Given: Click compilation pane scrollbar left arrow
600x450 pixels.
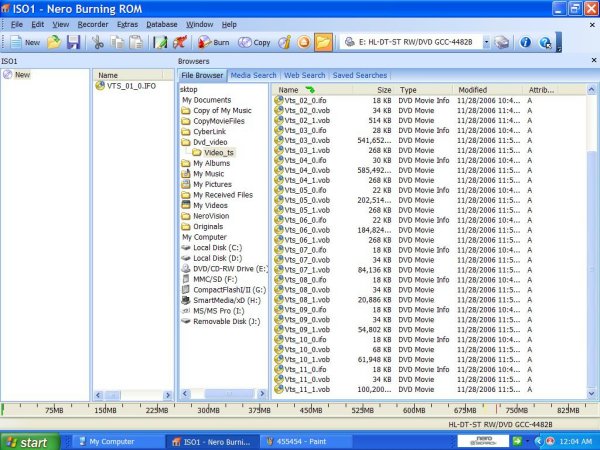Looking at the screenshot, I should tap(98, 395).
